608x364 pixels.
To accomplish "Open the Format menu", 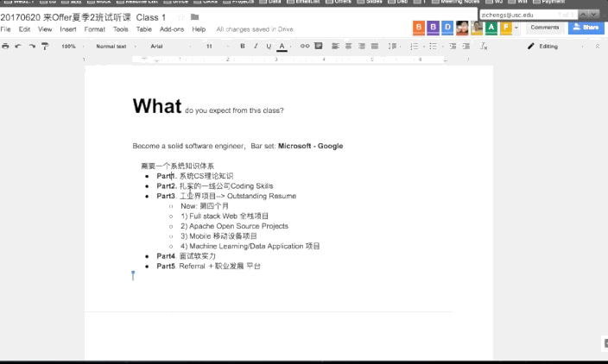I will (95, 29).
